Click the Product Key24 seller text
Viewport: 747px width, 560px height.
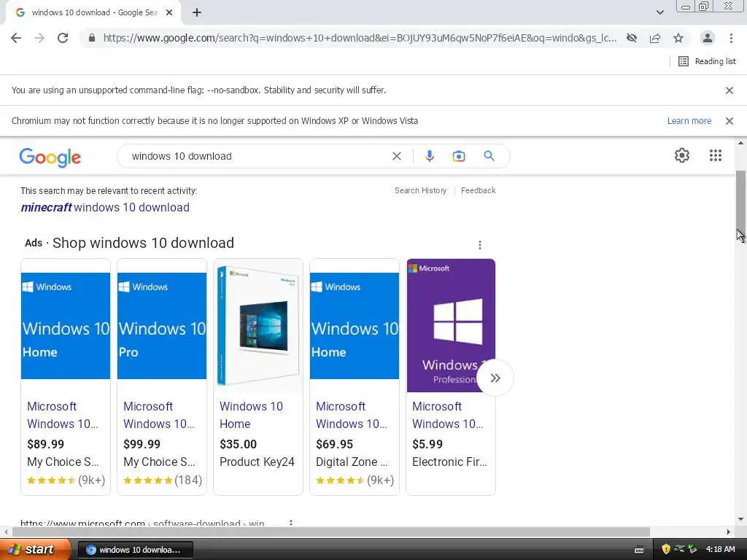[257, 462]
